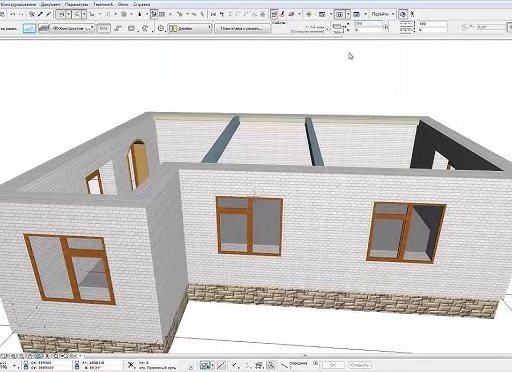This screenshot has height=372, width=512.
Task: Click the Undo arrow icon
Action: 13,14
